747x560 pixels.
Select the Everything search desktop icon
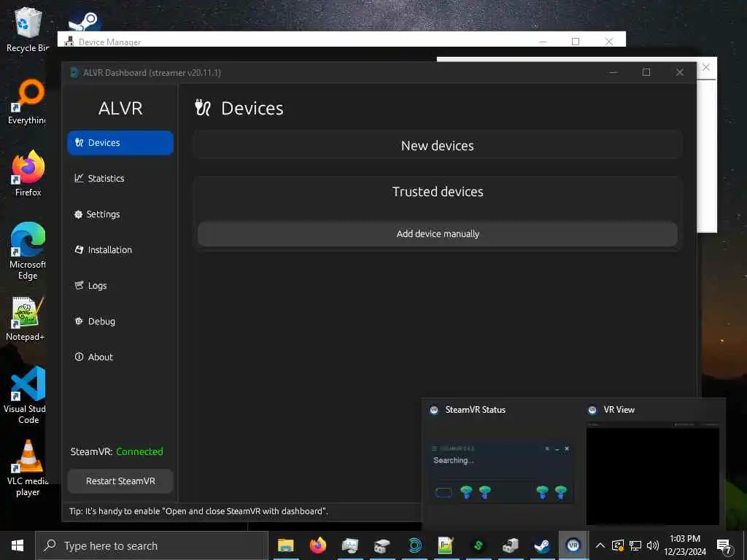pos(27,101)
